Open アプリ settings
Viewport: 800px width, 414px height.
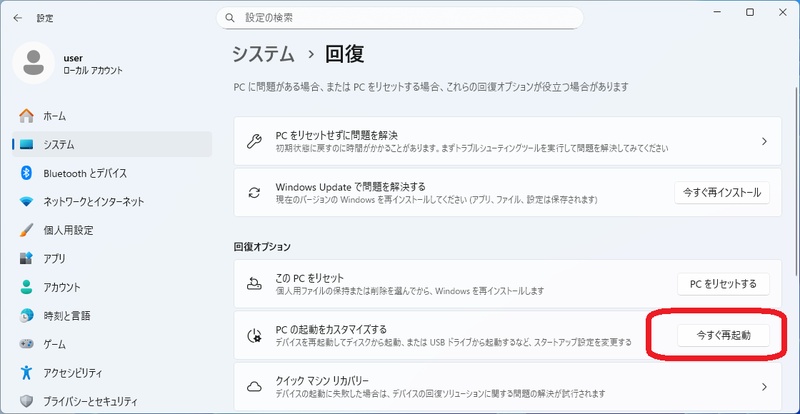pyautogui.click(x=112, y=259)
